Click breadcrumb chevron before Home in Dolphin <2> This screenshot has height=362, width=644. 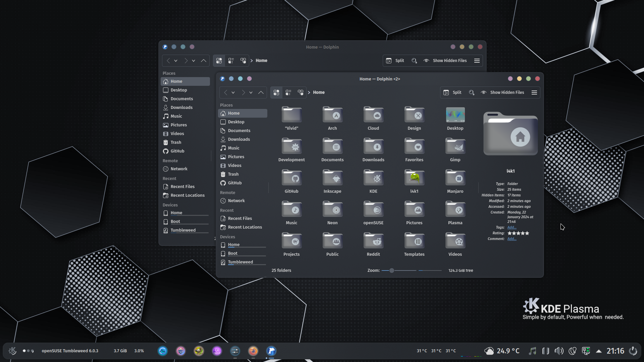click(x=309, y=93)
